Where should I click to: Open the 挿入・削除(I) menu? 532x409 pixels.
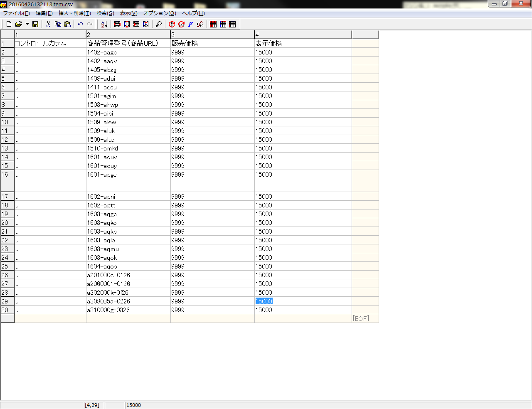(x=75, y=13)
